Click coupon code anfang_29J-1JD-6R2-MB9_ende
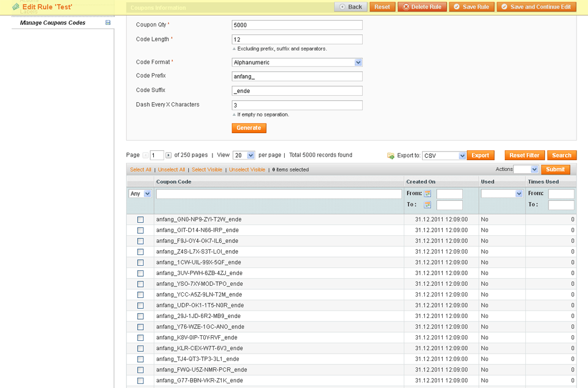Image resolution: width=588 pixels, height=388 pixels. 198,316
